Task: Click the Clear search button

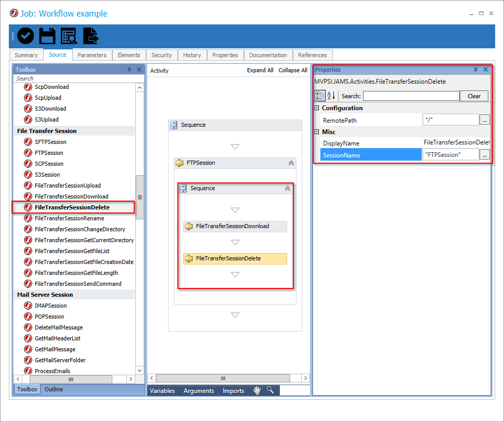Action: pos(474,96)
